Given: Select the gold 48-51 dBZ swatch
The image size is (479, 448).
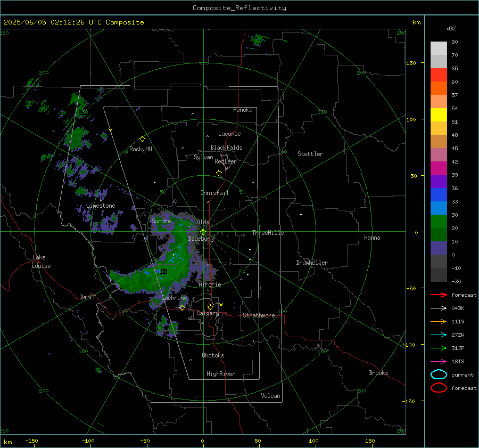Looking at the screenshot, I should point(439,128).
